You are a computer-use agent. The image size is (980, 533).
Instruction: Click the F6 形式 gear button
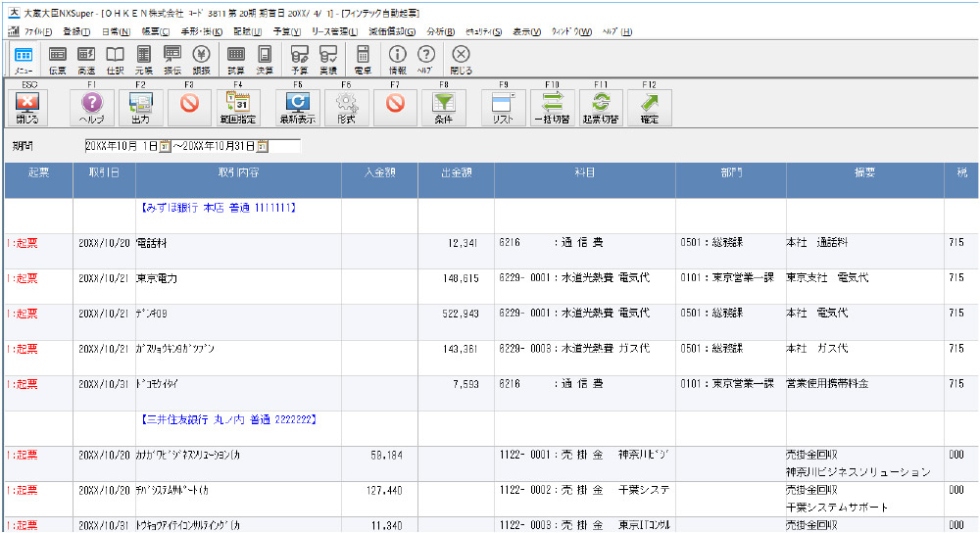point(347,108)
